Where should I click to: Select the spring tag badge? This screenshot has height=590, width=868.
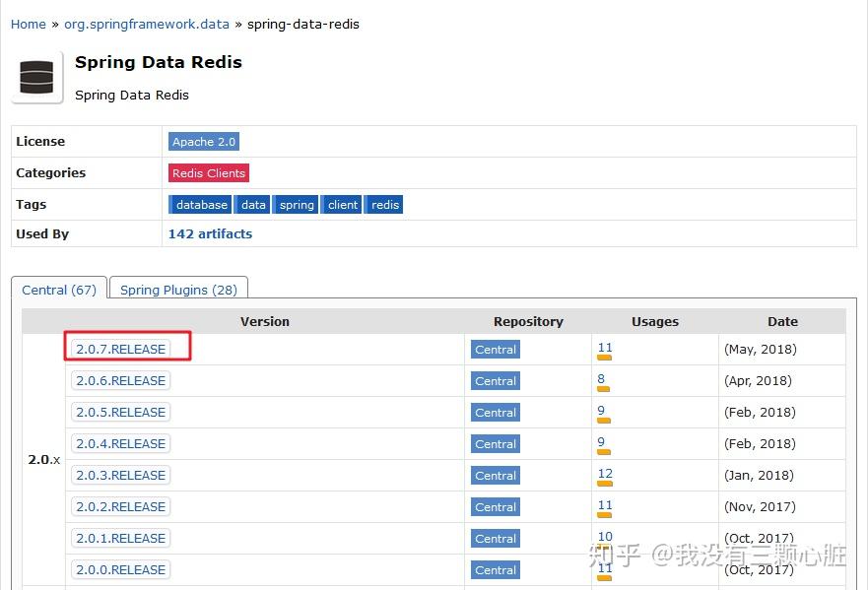[x=296, y=205]
